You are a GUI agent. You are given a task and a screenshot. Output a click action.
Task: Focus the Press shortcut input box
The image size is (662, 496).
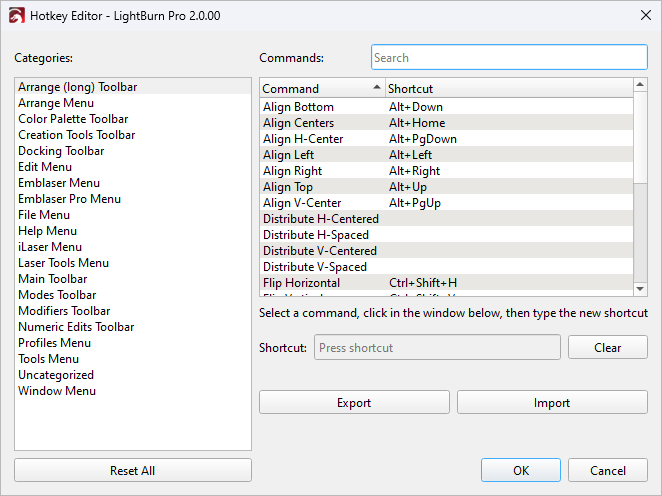437,348
